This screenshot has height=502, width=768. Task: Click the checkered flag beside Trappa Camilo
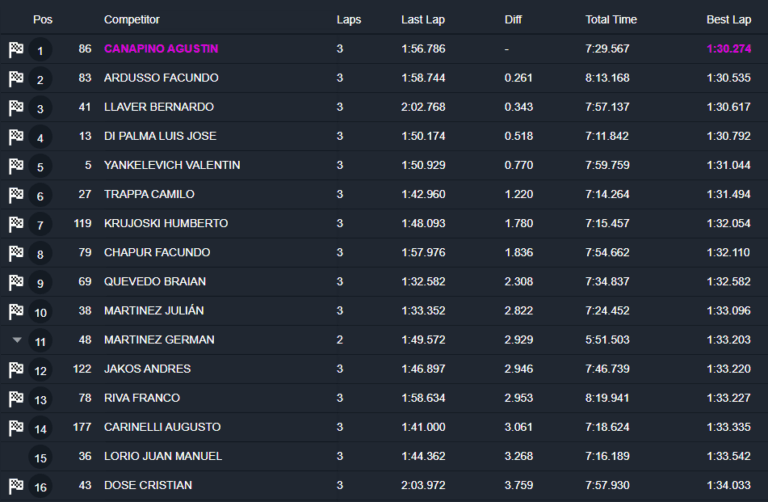(x=16, y=195)
